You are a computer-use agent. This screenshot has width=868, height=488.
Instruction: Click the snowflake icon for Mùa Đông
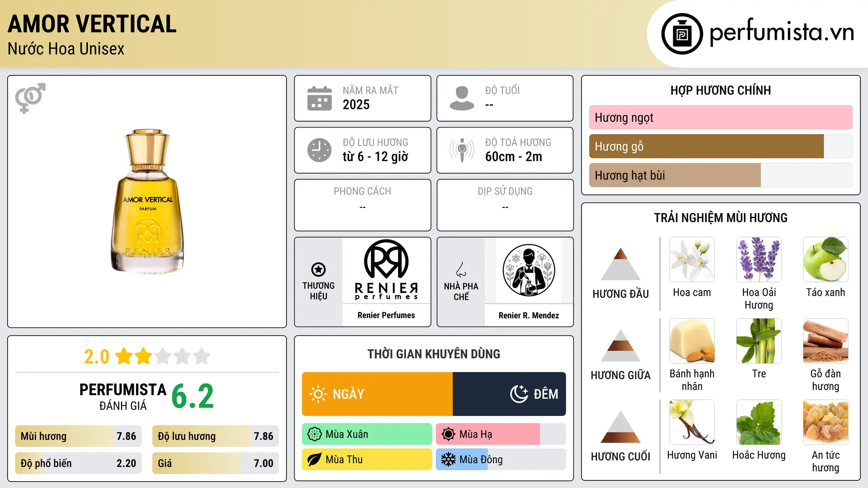pyautogui.click(x=448, y=460)
